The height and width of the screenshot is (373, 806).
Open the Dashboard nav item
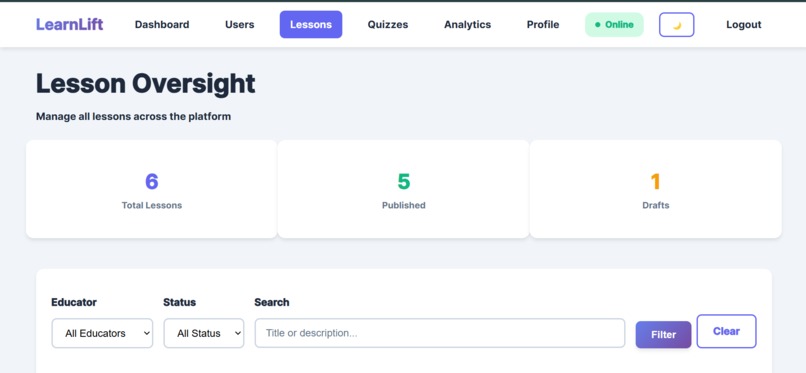click(x=162, y=25)
